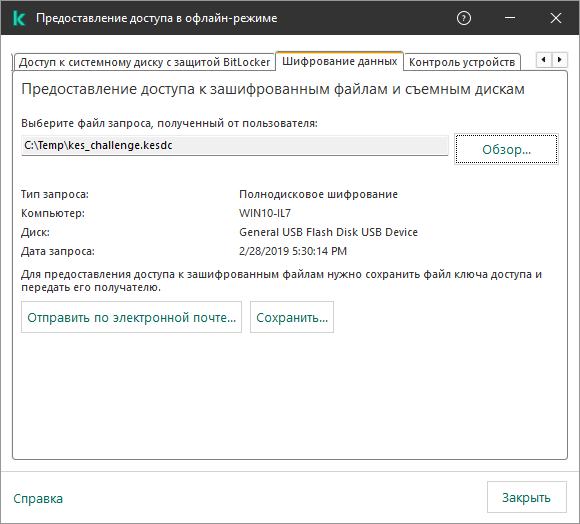The width and height of the screenshot is (580, 524).
Task: Select the Шифрование данных tab
Action: point(340,61)
